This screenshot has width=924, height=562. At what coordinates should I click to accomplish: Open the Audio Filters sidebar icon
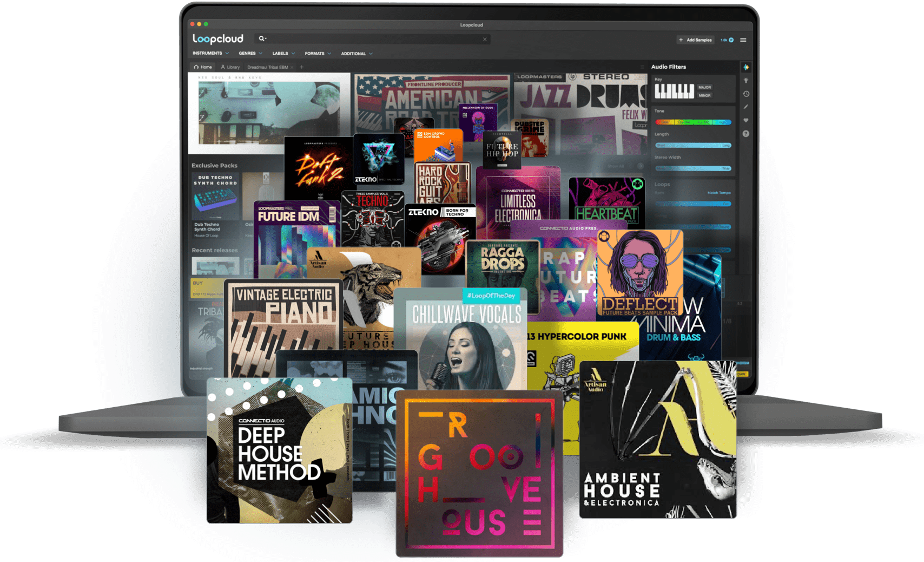(746, 67)
